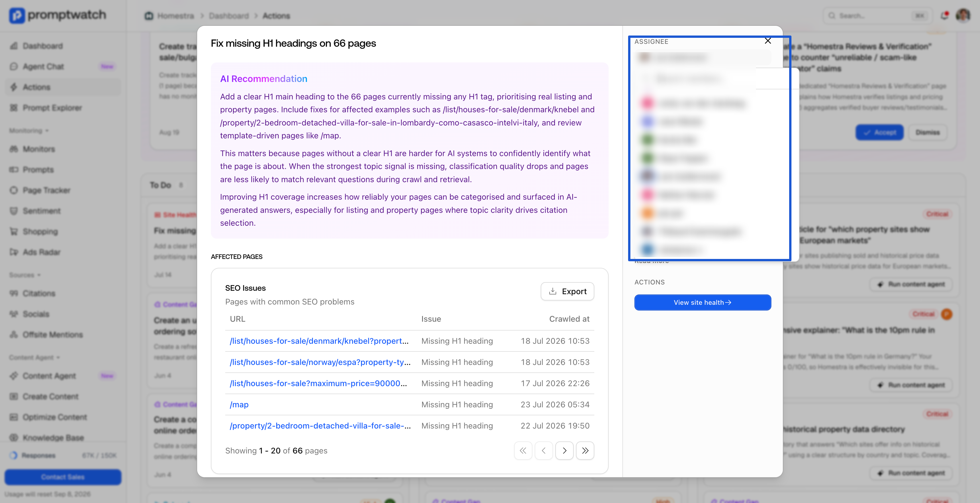Click 'Showing 1 - 20 of 66 pages' text

tap(276, 451)
